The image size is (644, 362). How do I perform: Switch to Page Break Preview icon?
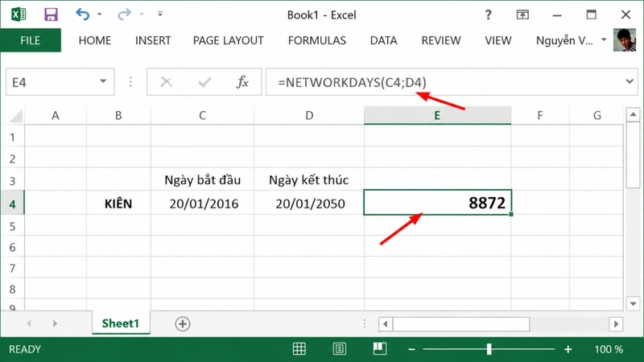click(380, 349)
